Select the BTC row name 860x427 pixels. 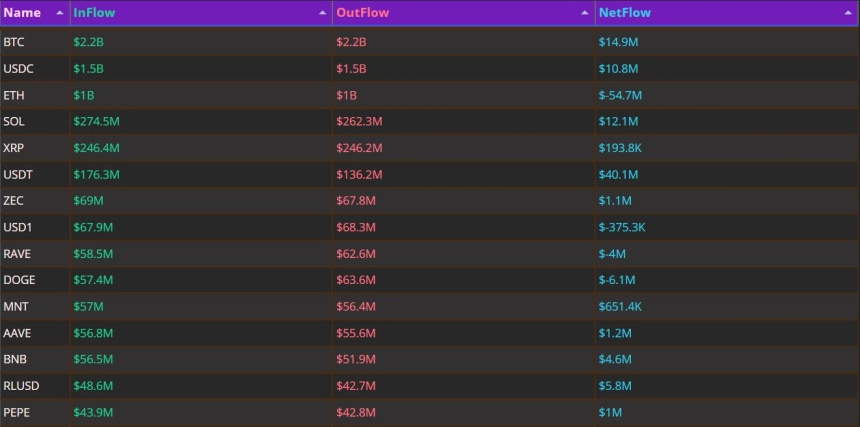click(x=14, y=42)
